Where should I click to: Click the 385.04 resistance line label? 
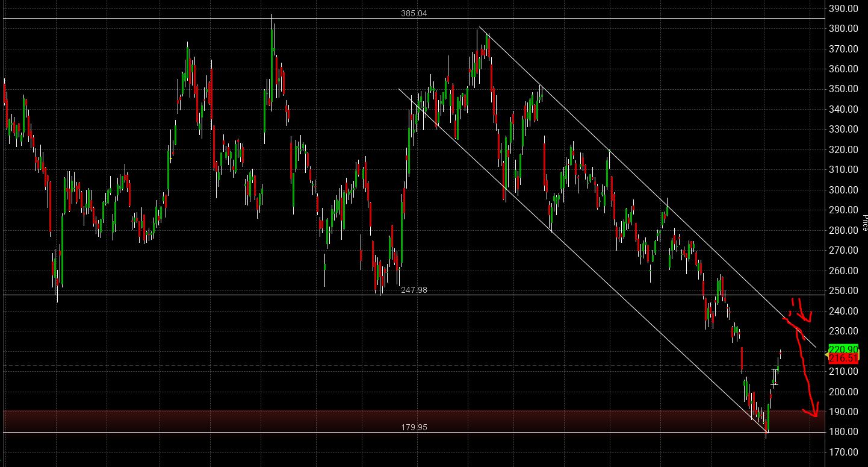(414, 13)
